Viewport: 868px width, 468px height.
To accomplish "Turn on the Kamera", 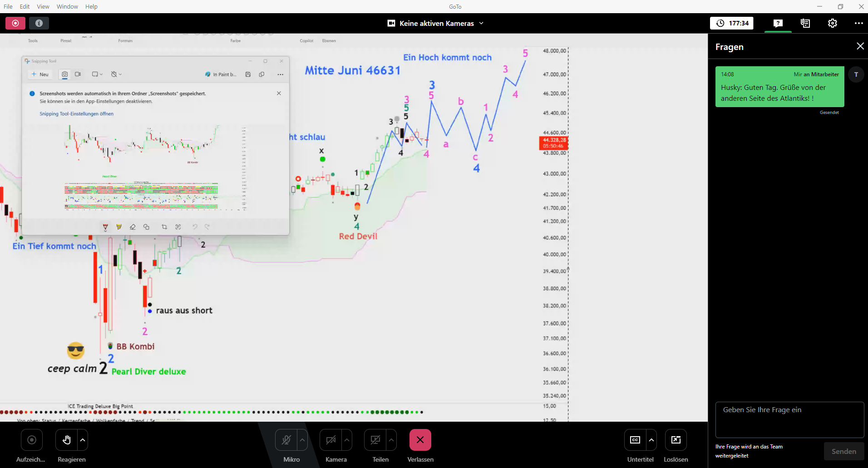I will tap(330, 440).
